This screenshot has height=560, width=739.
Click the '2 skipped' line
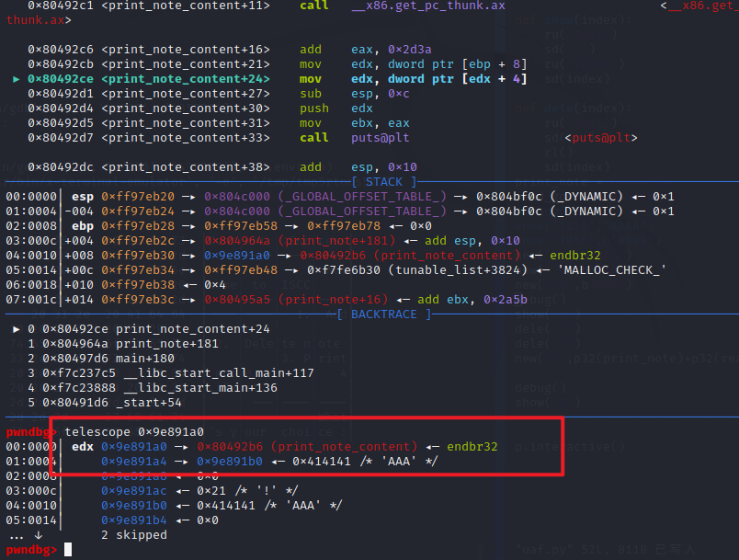coord(134,534)
